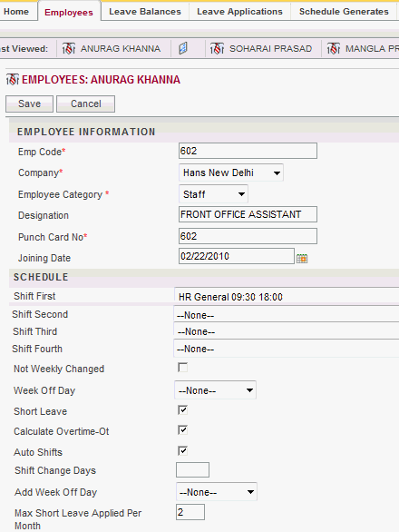Click the Emp Code input field
399x532 pixels.
pos(248,151)
